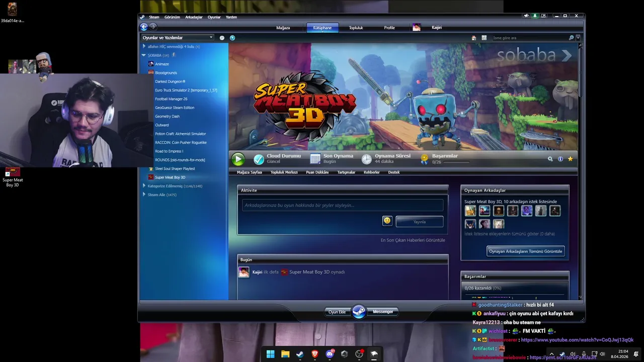Expand the Kategorize Edilmemiş category
This screenshot has height=362, width=644.
[144, 186]
